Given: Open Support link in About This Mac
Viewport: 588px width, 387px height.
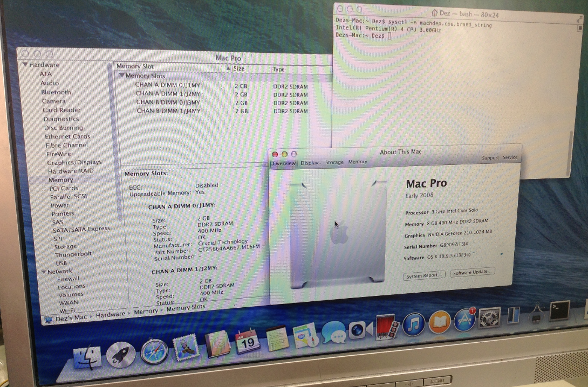Looking at the screenshot, I should coord(490,158).
